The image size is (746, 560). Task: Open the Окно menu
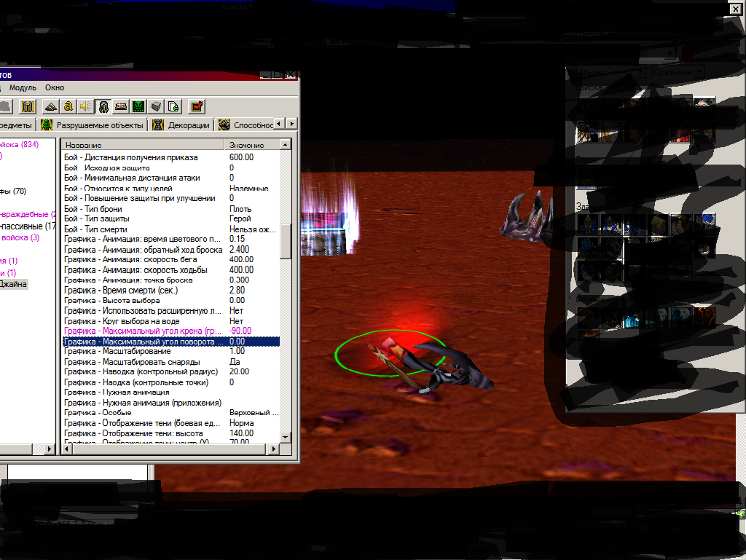click(x=55, y=87)
